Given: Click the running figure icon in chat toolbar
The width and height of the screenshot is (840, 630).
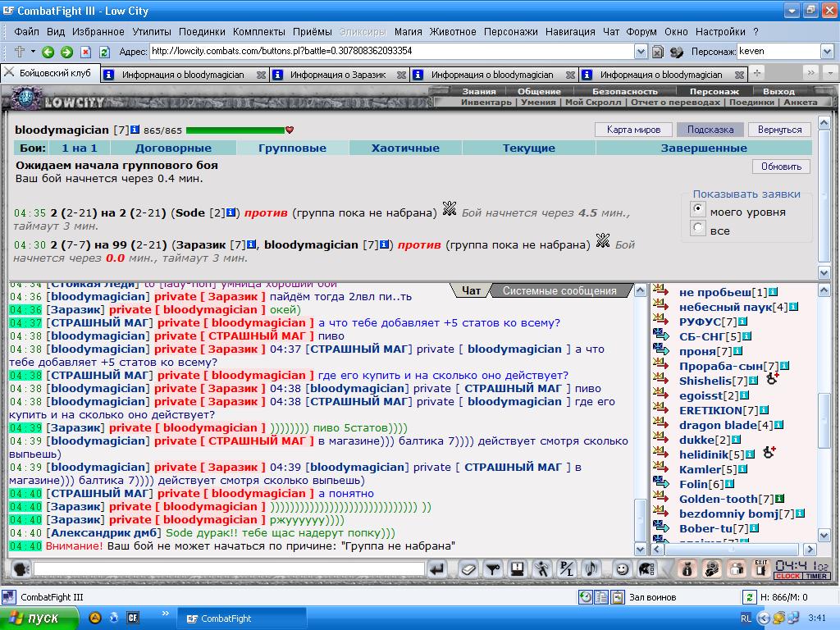Looking at the screenshot, I should 541,568.
